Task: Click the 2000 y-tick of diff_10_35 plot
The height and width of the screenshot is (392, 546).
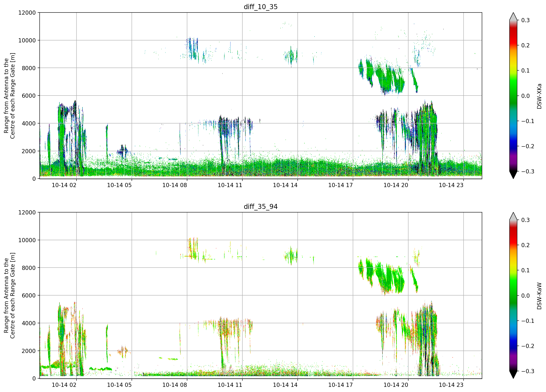Action: pyautogui.click(x=29, y=151)
